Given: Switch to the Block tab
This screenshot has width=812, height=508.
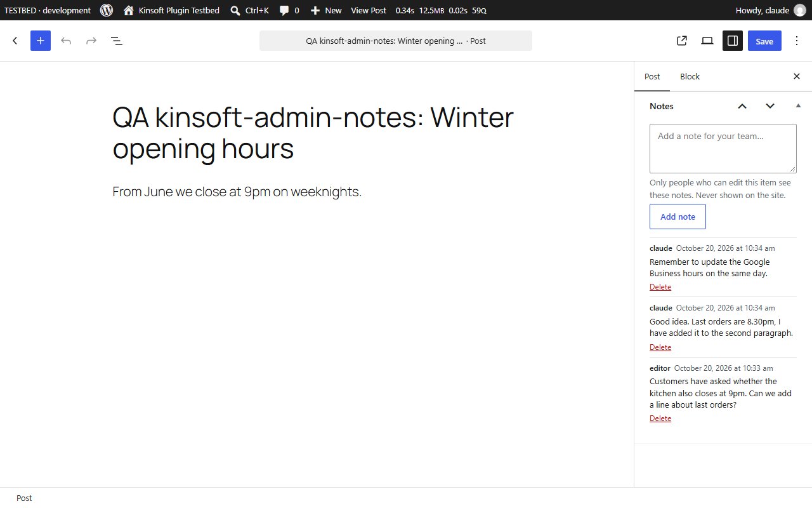Looking at the screenshot, I should [690, 76].
